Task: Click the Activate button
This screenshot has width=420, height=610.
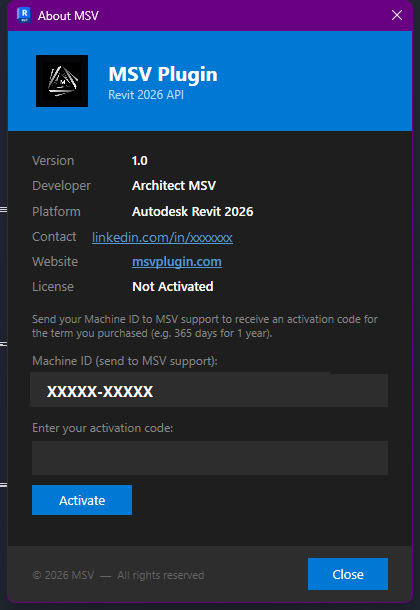Action: [x=82, y=500]
